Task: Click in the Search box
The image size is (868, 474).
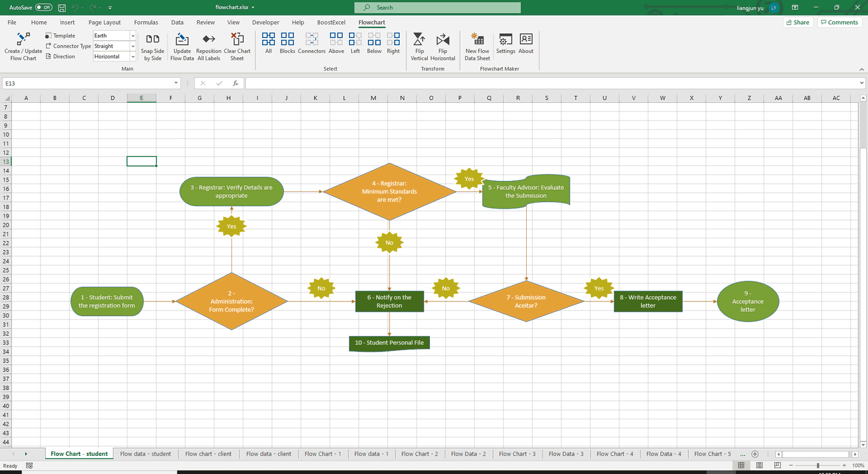Action: (x=438, y=7)
